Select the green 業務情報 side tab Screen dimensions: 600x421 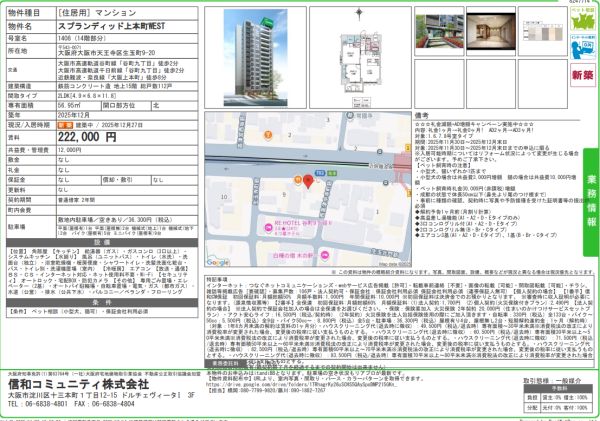tap(591, 202)
